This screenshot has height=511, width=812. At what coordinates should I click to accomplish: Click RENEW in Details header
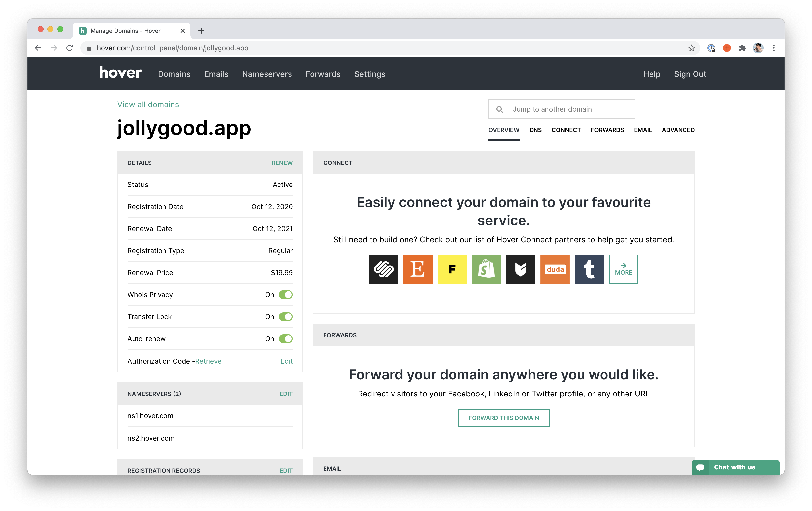point(282,163)
